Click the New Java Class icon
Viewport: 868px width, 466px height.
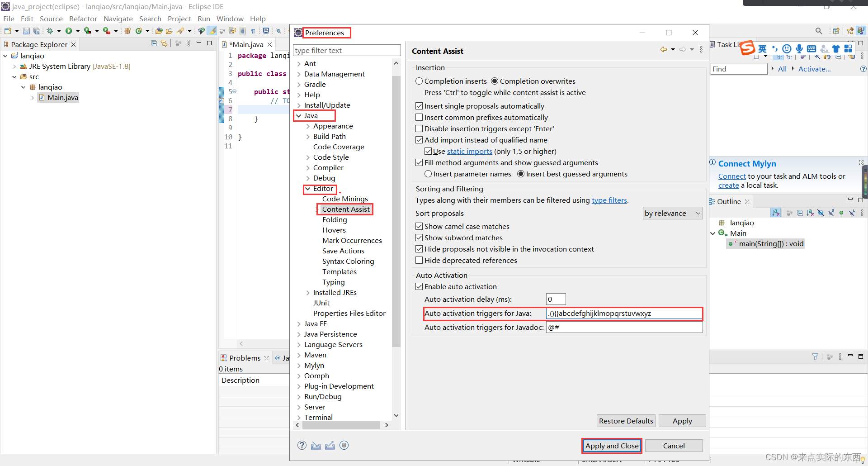point(139,31)
